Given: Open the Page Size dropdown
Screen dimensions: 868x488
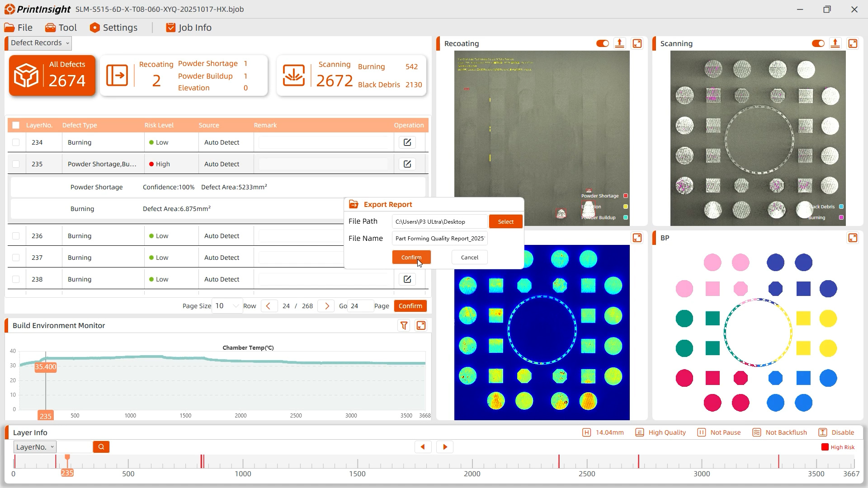Looking at the screenshot, I should point(227,306).
